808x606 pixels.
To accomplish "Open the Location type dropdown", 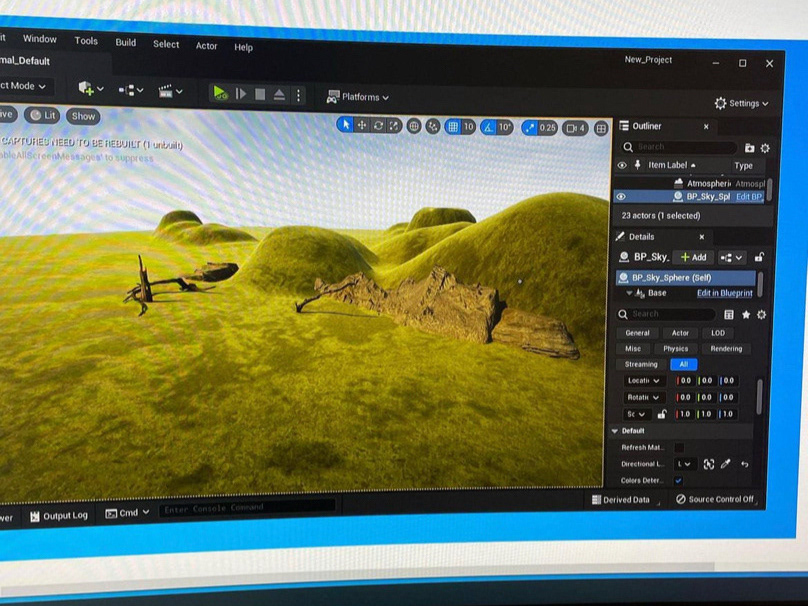I will pos(643,380).
